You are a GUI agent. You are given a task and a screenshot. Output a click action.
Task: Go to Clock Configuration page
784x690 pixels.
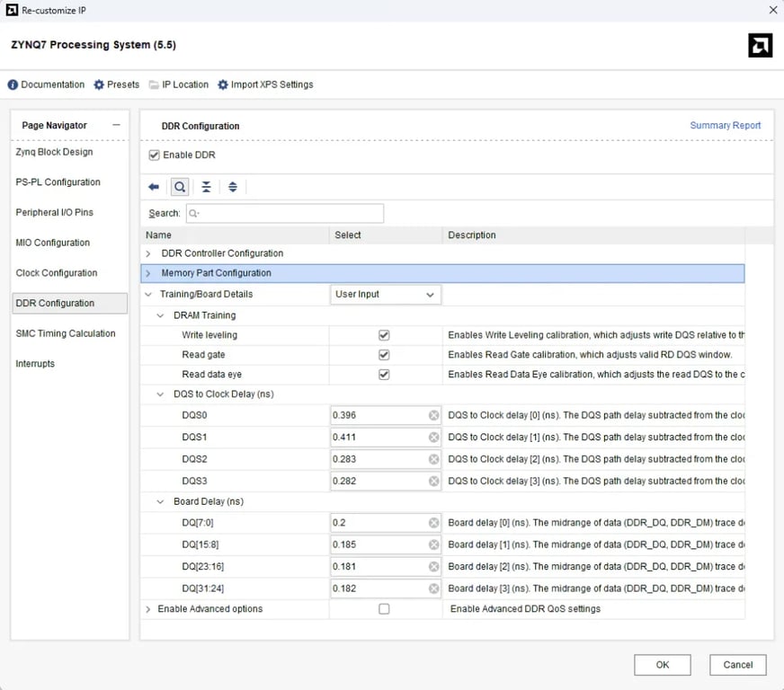(57, 273)
